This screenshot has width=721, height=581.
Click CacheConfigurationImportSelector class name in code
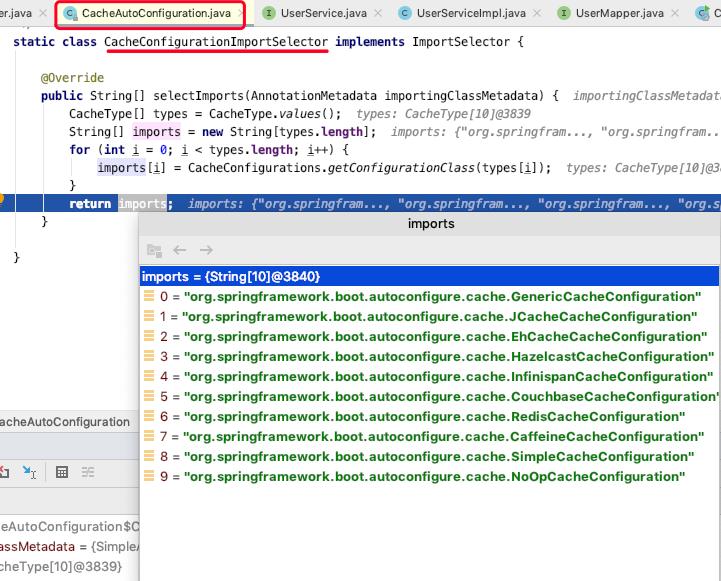tap(216, 42)
